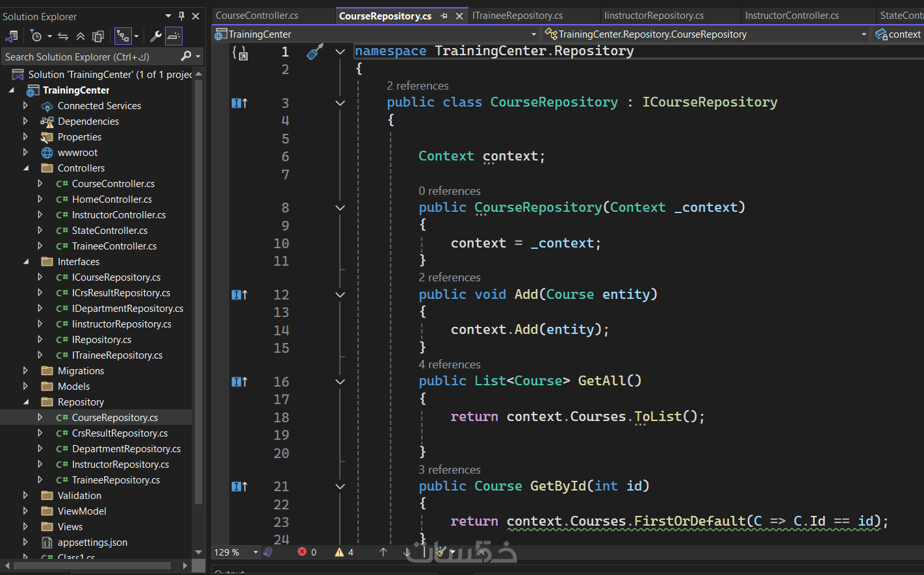This screenshot has height=575, width=924.
Task: Click the red error count icon
Action: (302, 552)
